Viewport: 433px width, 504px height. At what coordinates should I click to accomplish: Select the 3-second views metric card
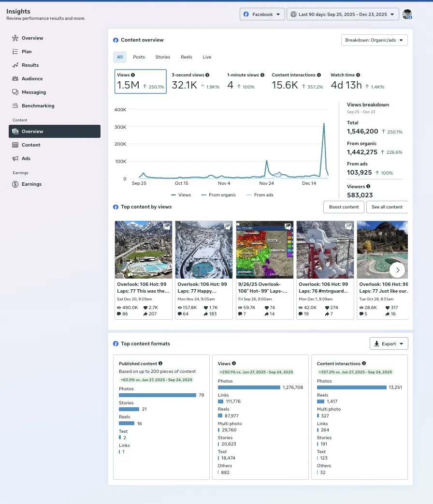195,81
